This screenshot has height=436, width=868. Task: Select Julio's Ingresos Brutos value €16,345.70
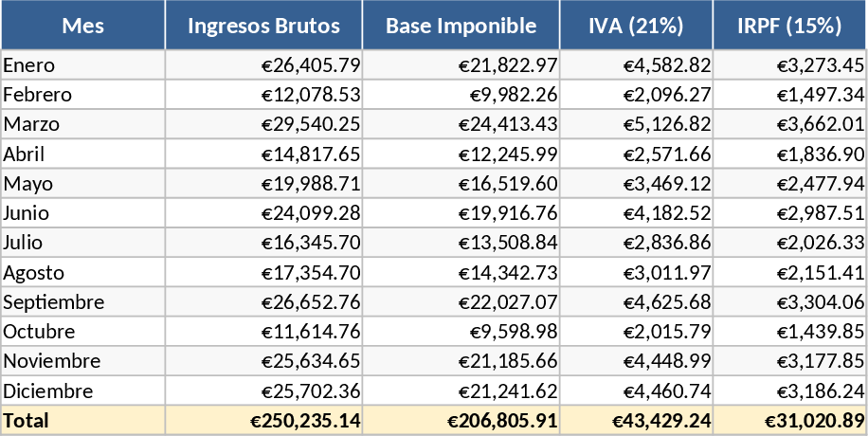[312, 243]
